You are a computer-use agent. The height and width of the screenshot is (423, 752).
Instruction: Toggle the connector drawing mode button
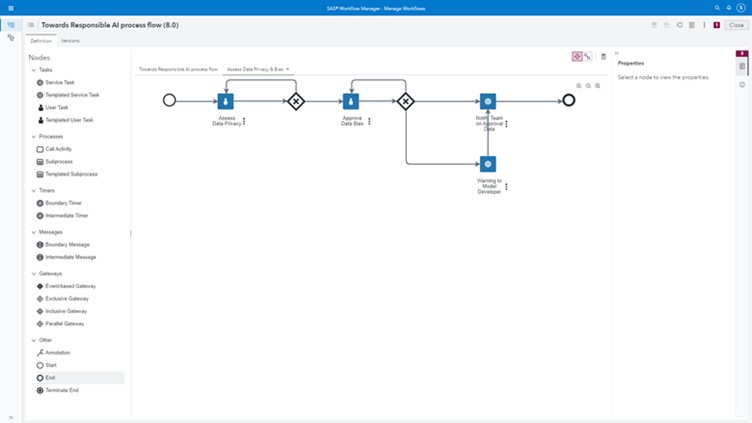tap(588, 57)
